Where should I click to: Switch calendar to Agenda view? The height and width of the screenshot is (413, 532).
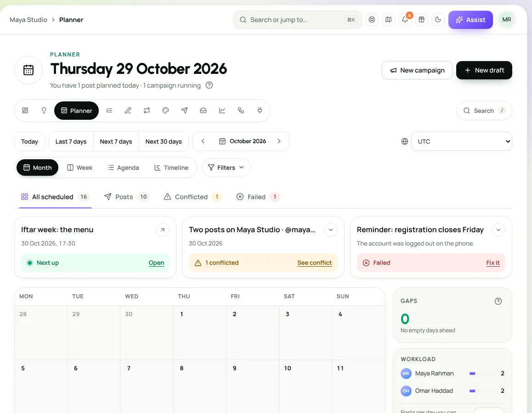pos(123,167)
